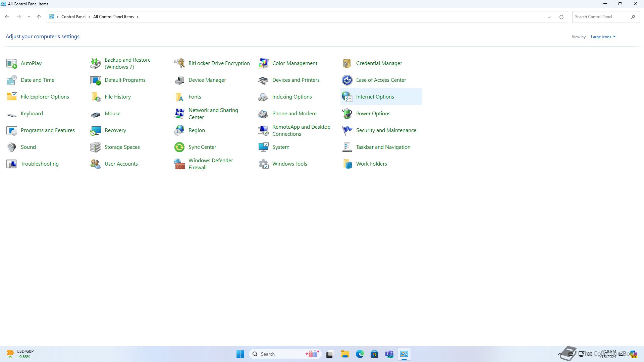Image resolution: width=644 pixels, height=362 pixels.
Task: Click the Ease of Access Center icon
Action: (347, 80)
